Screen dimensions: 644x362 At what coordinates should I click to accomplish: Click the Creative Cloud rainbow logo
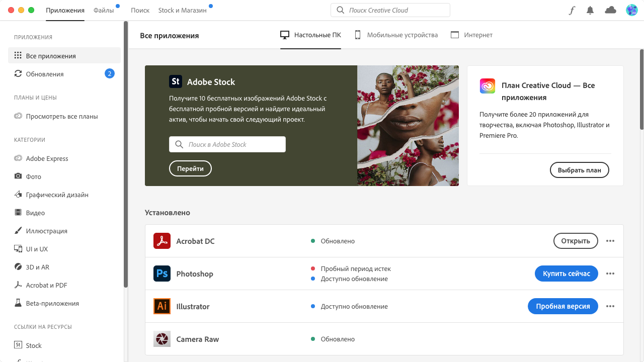(x=488, y=85)
